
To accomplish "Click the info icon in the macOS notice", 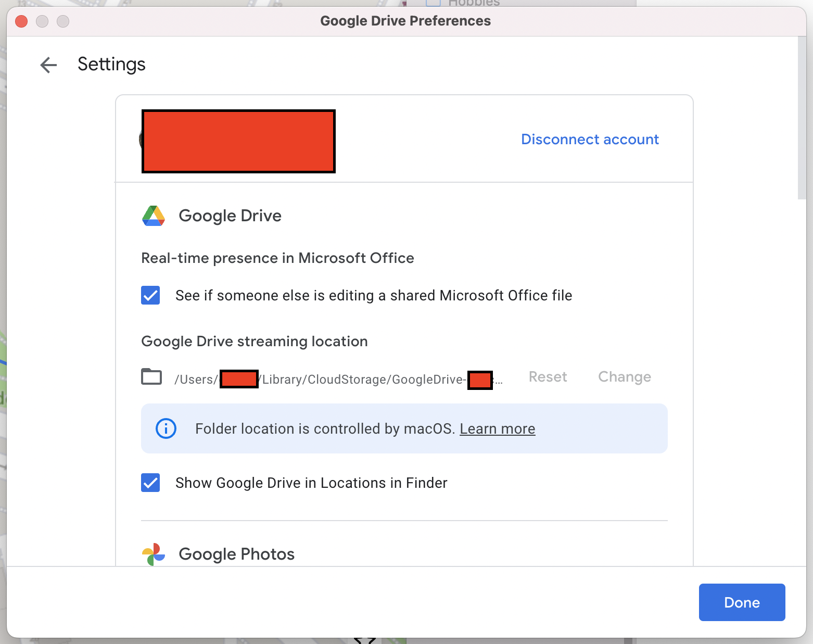I will point(166,428).
